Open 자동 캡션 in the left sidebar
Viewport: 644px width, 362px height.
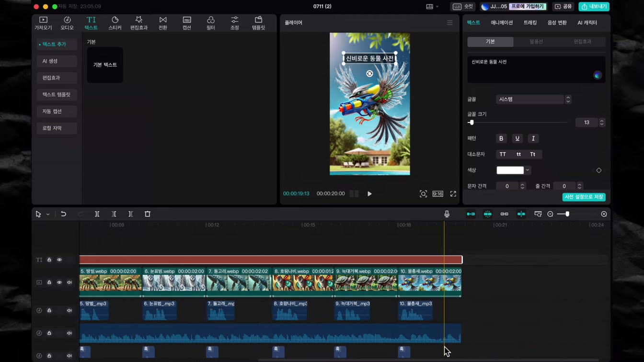[57, 111]
